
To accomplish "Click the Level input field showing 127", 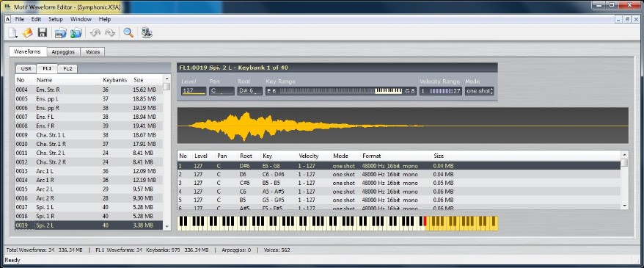I will click(x=194, y=91).
